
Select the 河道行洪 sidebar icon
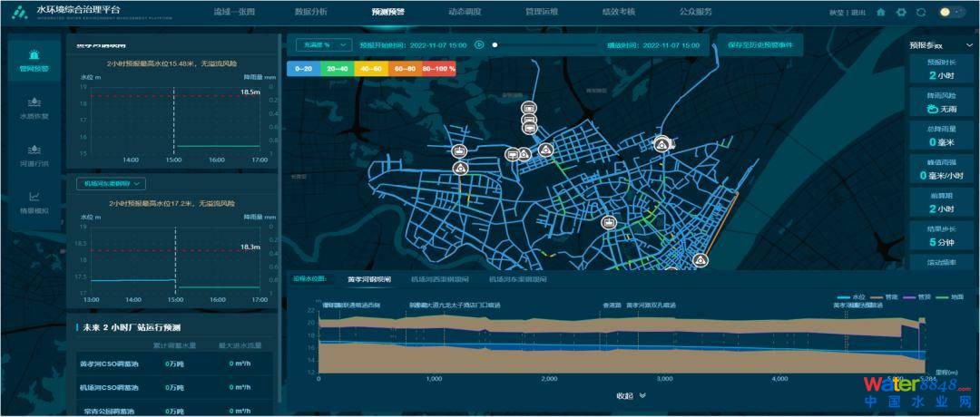[34, 156]
